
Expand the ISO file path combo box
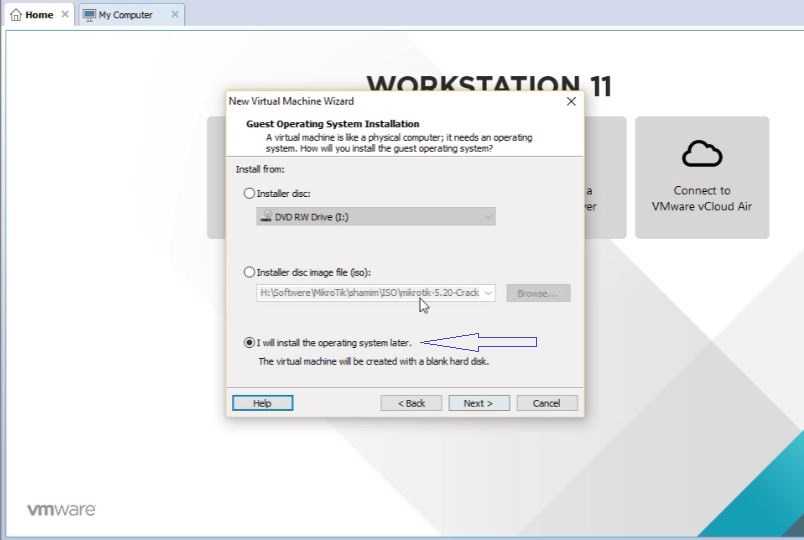click(488, 293)
